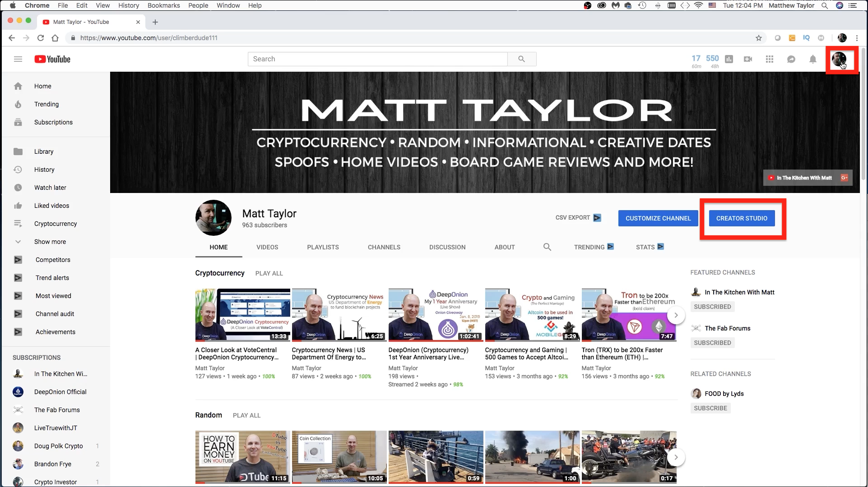Open the vidIQ TRENDING tab
Screen dimensions: 868x487
tap(594, 247)
